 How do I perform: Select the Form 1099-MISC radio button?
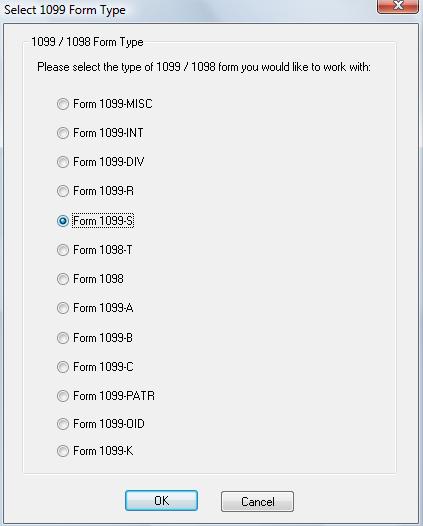(x=63, y=104)
